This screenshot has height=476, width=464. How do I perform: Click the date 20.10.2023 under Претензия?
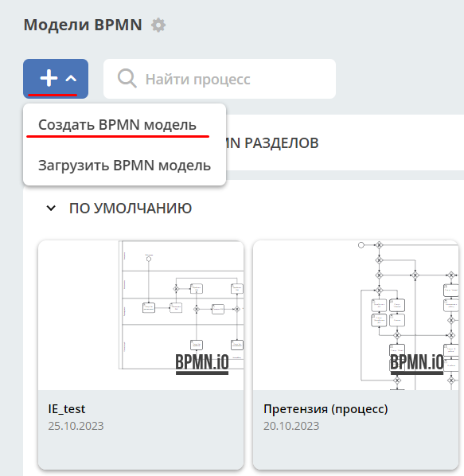(291, 426)
